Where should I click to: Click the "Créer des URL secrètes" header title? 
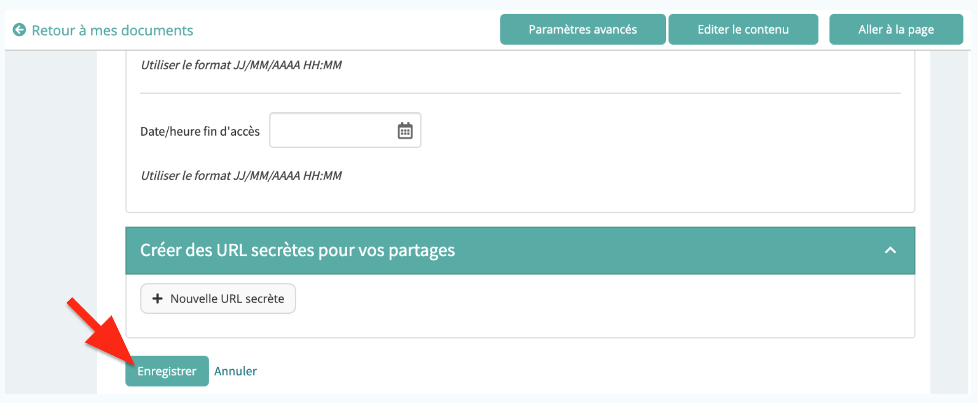pyautogui.click(x=297, y=250)
